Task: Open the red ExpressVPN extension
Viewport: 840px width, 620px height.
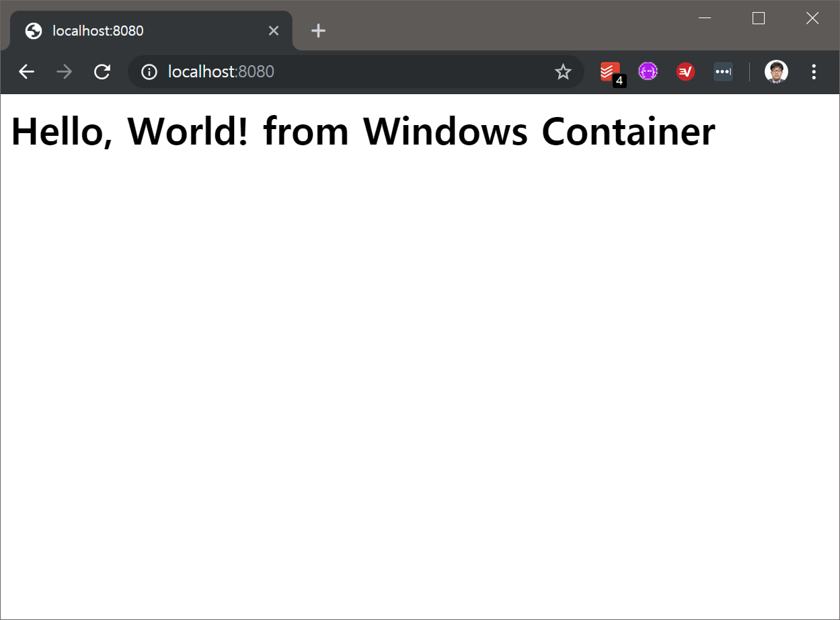Action: [685, 71]
